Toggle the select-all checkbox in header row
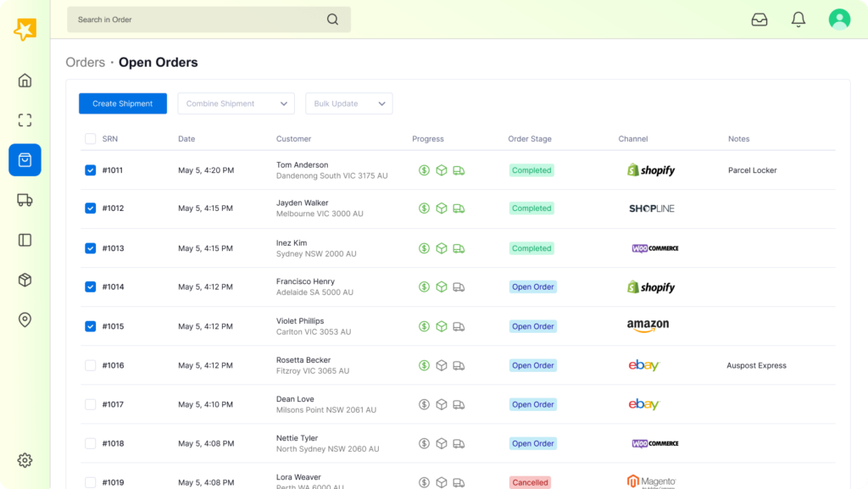Screen dimensions: 868x489 (90, 138)
